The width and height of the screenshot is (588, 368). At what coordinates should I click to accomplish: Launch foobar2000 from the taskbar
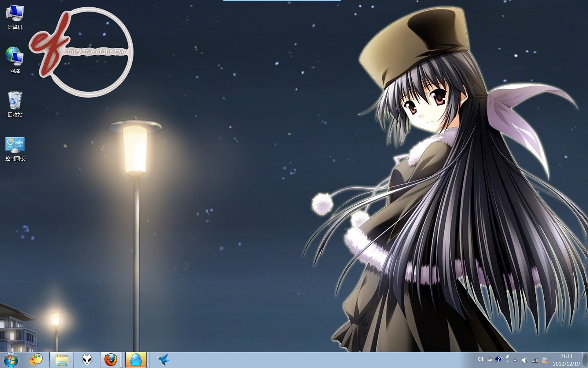tap(87, 360)
